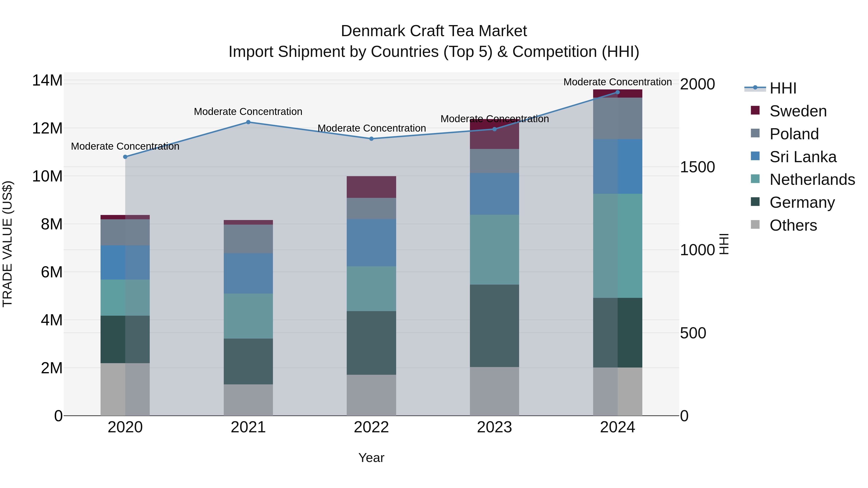
Task: Click the 10M left axis tick label
Action: click(x=47, y=176)
